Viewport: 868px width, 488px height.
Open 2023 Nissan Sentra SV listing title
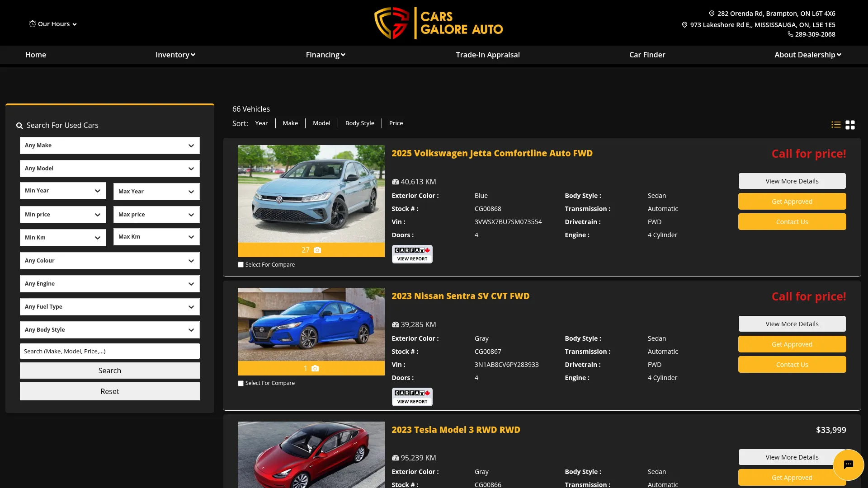click(x=460, y=296)
